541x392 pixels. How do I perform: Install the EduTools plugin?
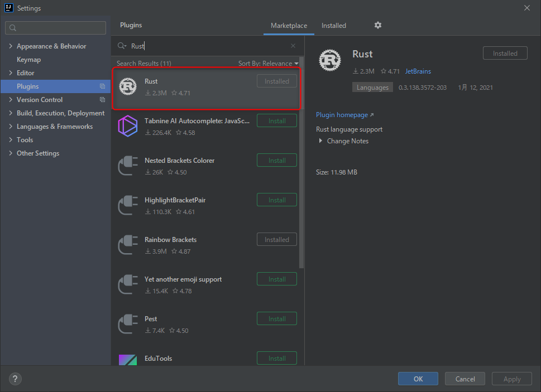[x=277, y=358]
